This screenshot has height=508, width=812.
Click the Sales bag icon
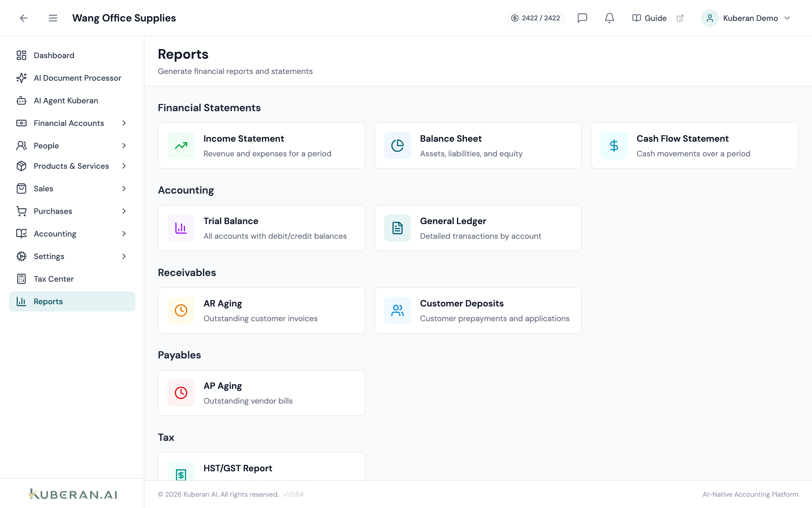[21, 189]
